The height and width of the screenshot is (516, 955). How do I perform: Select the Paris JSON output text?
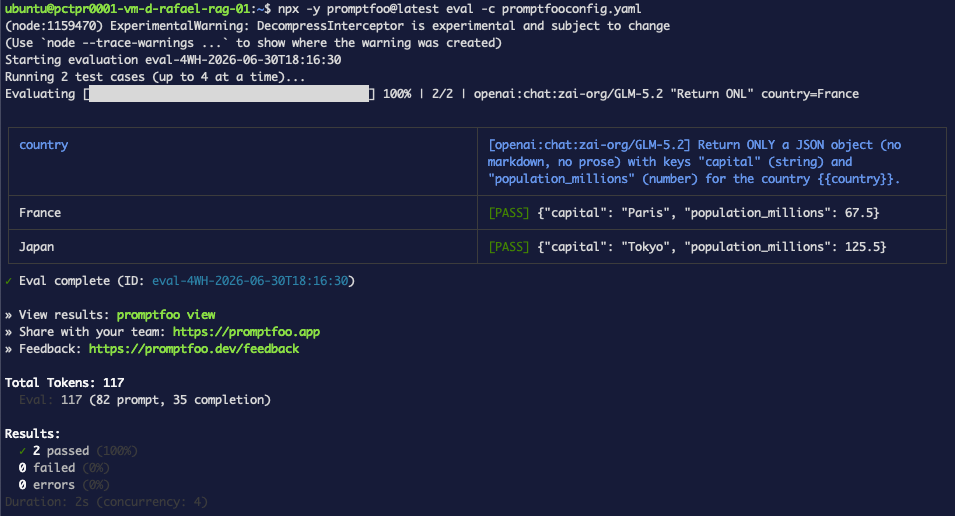[708, 213]
